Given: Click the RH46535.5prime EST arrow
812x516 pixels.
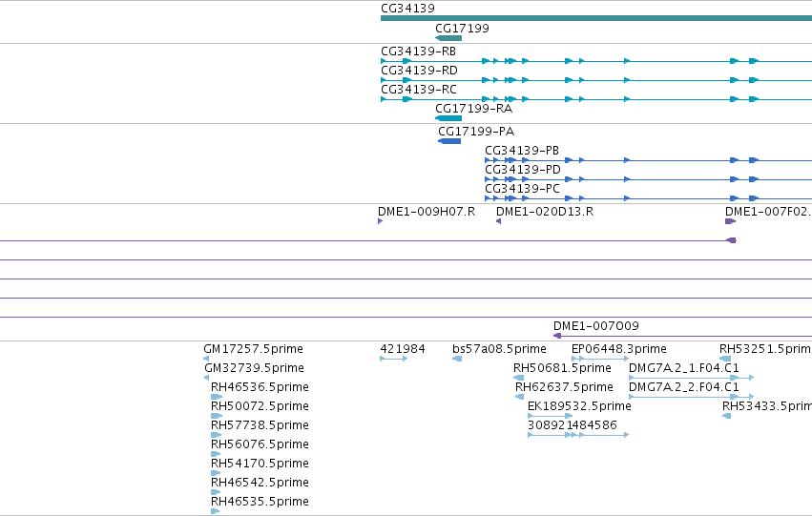Looking at the screenshot, I should click(215, 511).
